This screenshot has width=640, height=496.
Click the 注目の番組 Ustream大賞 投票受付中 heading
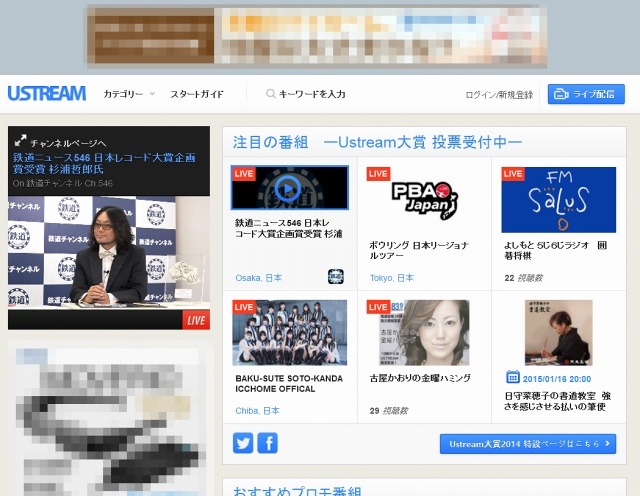point(378,142)
